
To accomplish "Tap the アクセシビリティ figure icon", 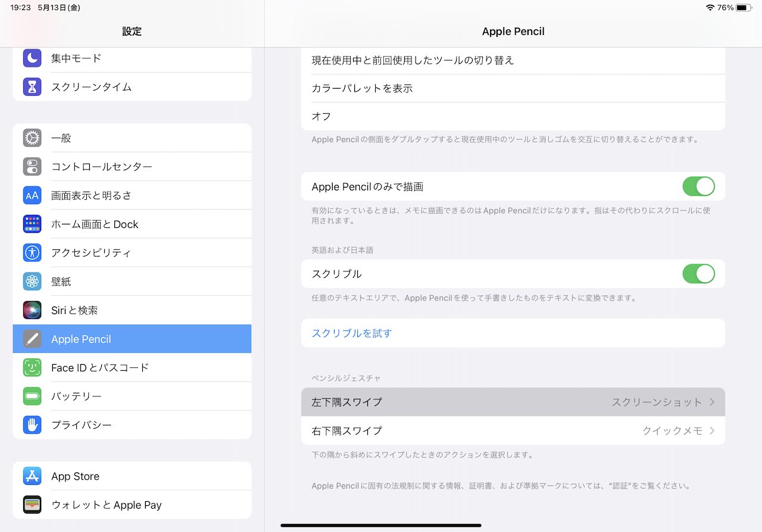I will point(32,253).
